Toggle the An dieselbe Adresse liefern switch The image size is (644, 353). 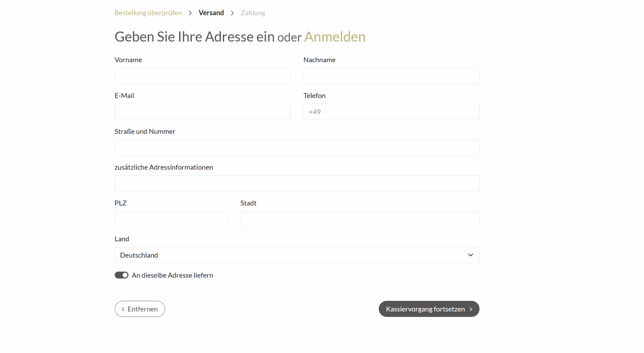point(121,275)
